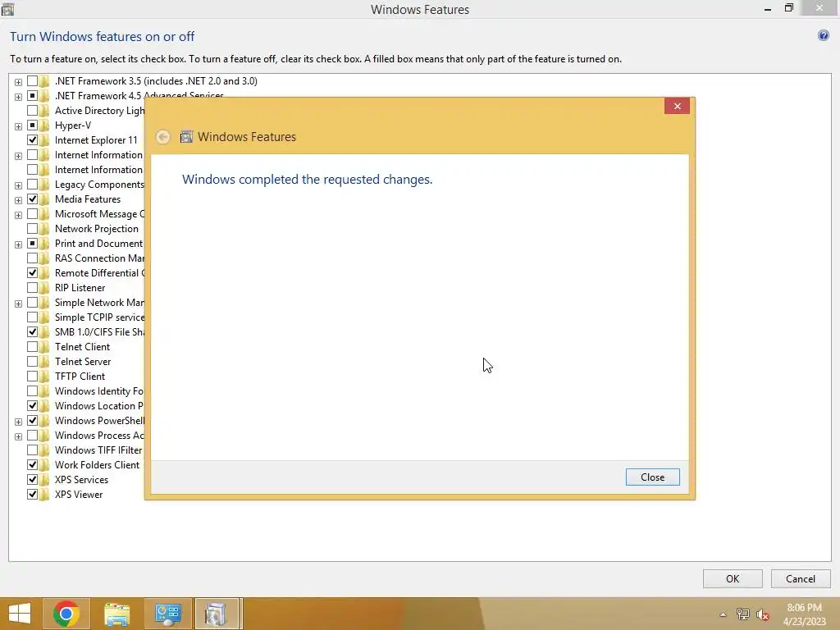Click the folder icon beside Work Folders Client

tap(45, 465)
